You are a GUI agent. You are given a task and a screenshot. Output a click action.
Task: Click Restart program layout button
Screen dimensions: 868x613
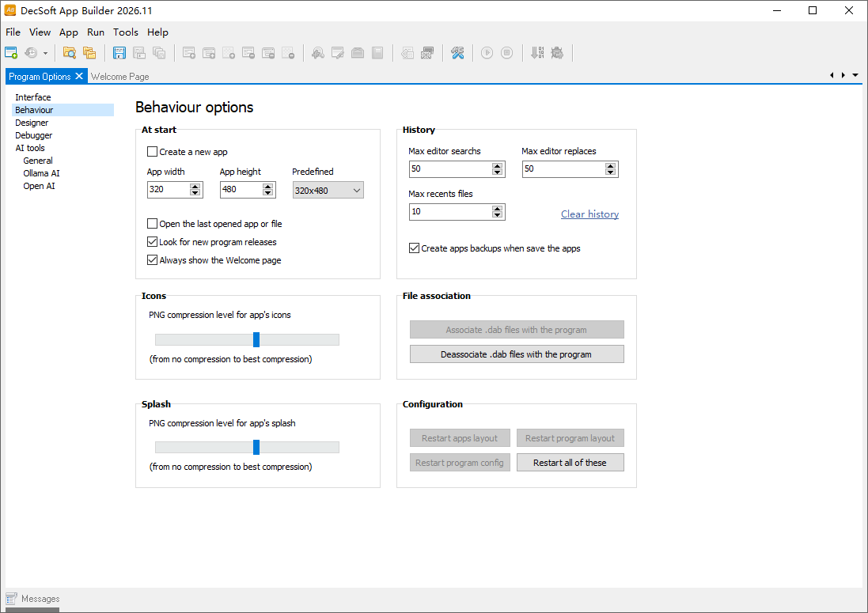pos(570,438)
